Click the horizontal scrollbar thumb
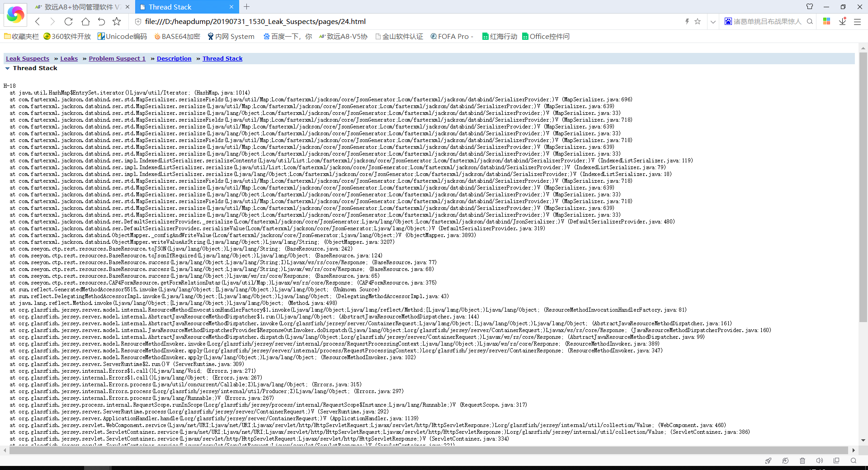Viewport: 868px width, 470px height. (429, 450)
